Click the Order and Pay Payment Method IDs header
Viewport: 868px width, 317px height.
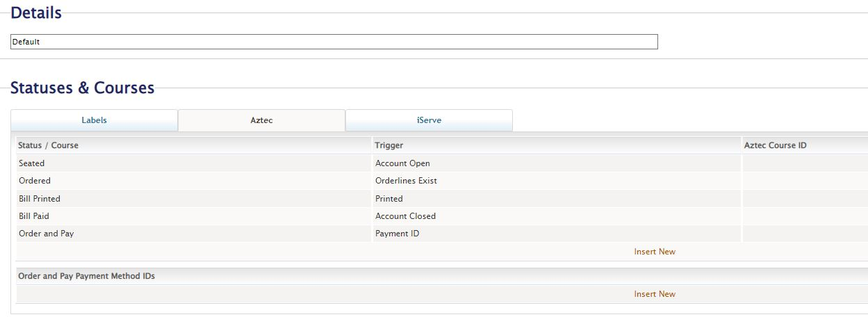[x=87, y=276]
